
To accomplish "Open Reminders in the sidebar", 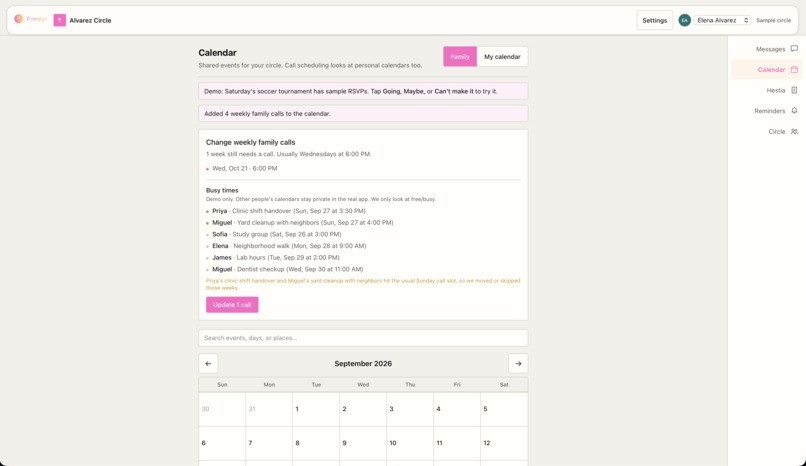I will 770,110.
